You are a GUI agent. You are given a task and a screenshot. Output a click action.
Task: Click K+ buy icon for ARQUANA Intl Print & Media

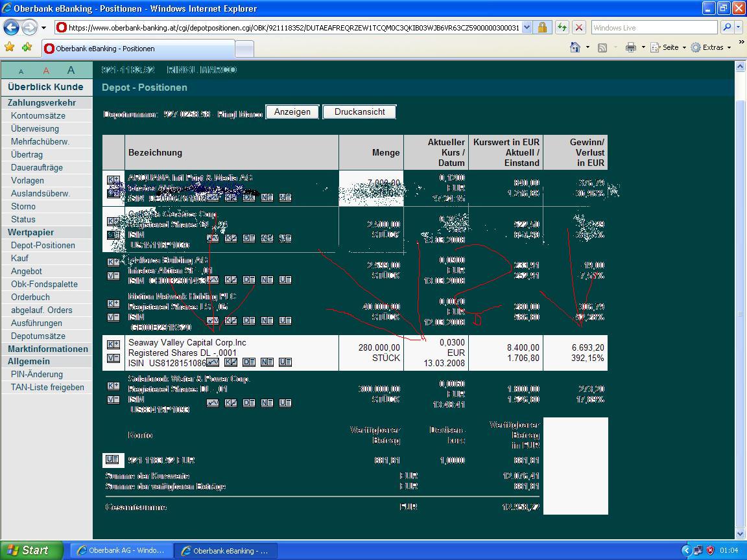pos(113,180)
